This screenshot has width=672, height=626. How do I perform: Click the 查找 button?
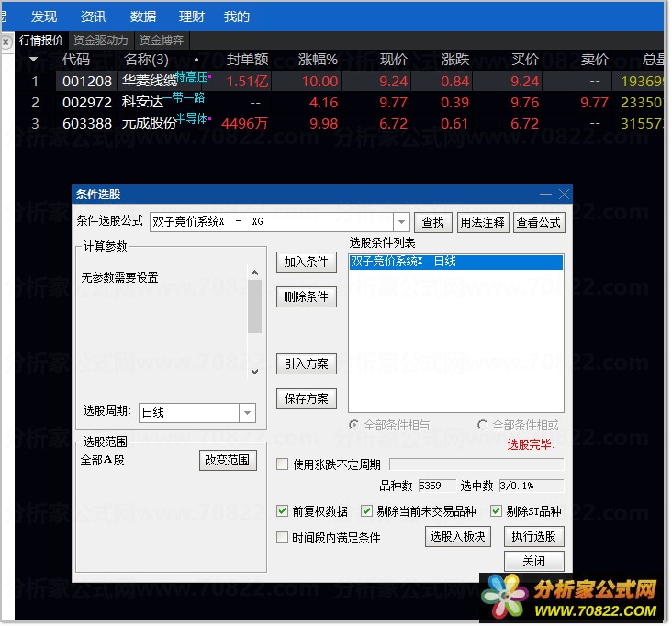(x=433, y=222)
